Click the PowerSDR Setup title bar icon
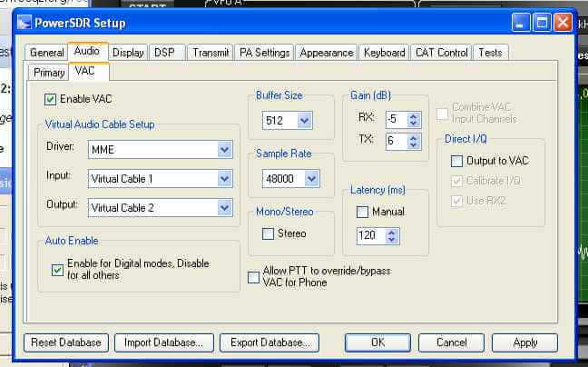 click(24, 23)
